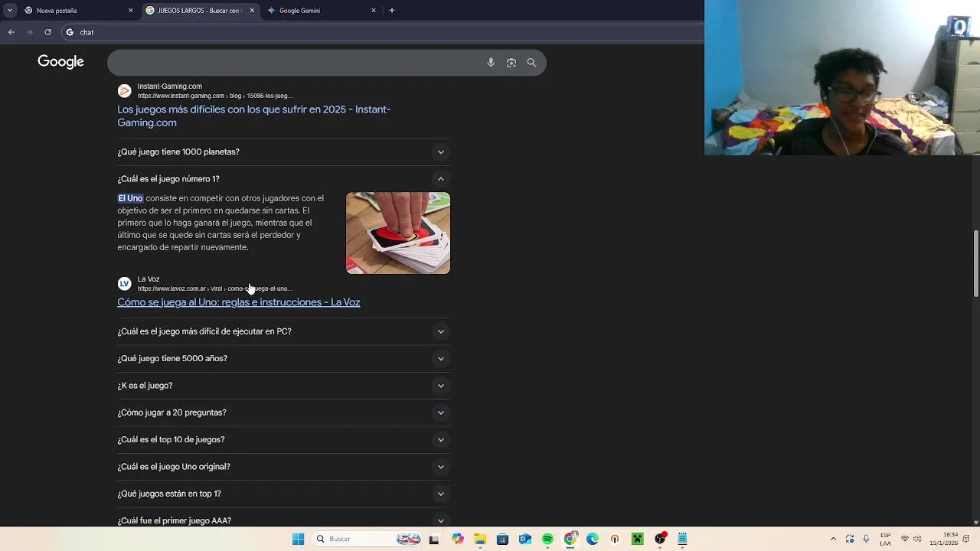This screenshot has height=551, width=980.
Task: Click the volume speaker tray icon
Action: pyautogui.click(x=917, y=539)
